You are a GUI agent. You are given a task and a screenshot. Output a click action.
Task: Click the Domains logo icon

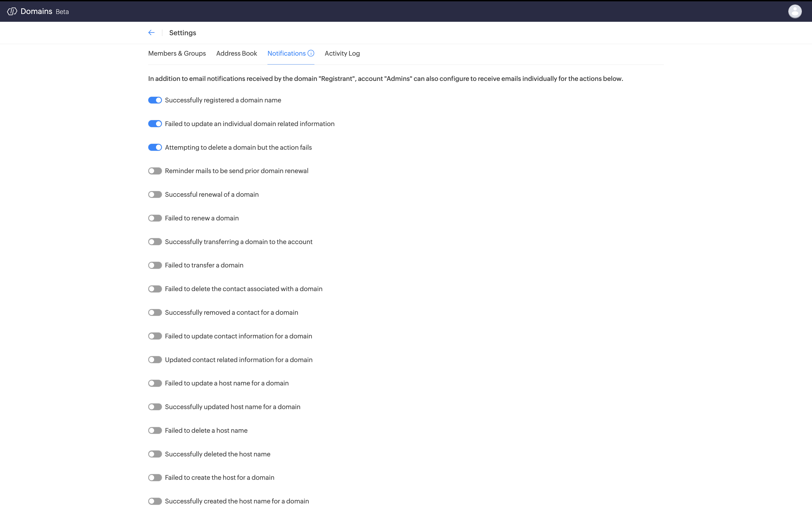(12, 11)
